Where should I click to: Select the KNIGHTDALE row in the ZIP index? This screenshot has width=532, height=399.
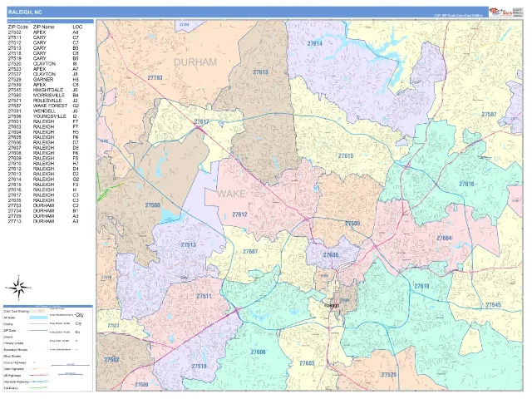click(x=43, y=90)
